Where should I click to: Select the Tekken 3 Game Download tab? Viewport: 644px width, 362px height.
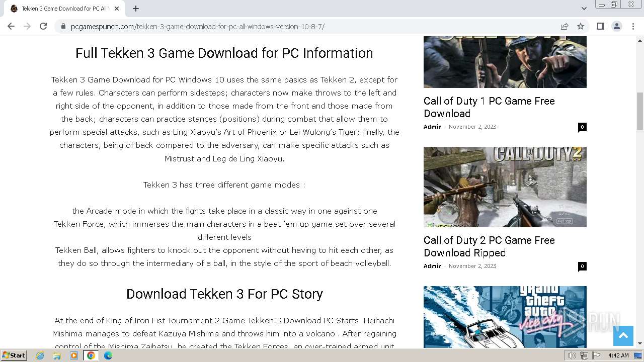pos(64,9)
